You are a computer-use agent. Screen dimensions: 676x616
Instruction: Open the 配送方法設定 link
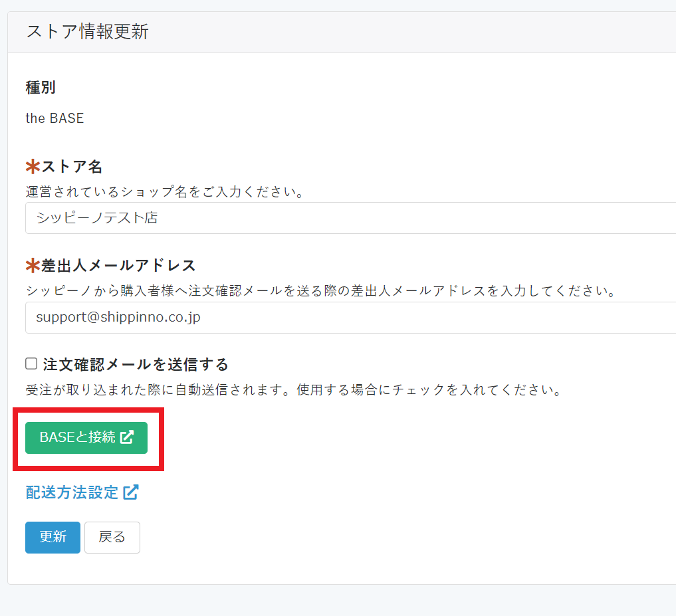72,492
